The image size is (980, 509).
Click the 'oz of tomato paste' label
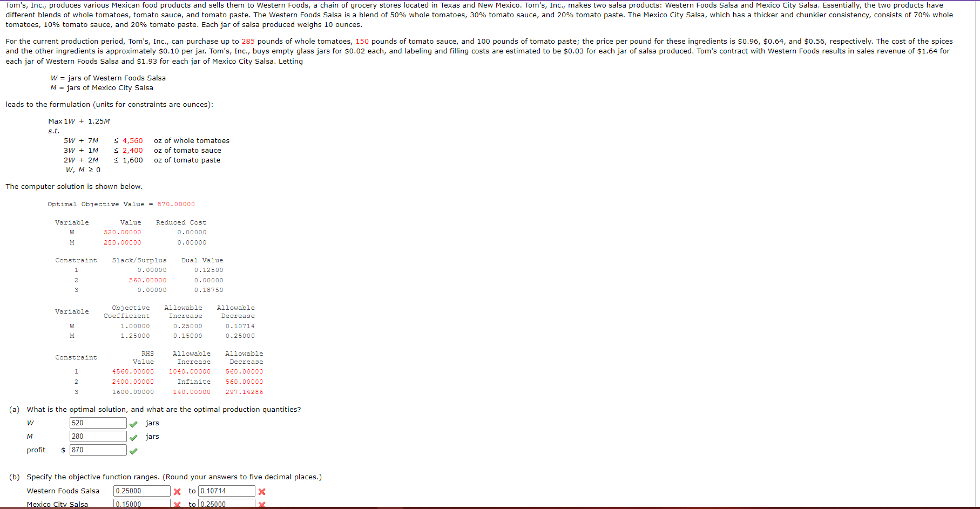click(x=187, y=160)
